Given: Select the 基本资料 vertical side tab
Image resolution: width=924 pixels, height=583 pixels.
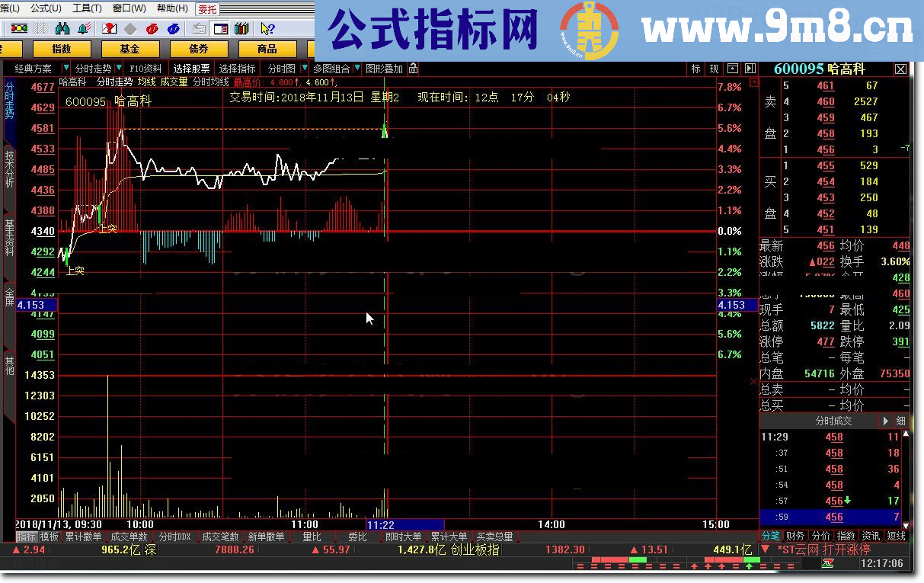Looking at the screenshot, I should [8, 238].
